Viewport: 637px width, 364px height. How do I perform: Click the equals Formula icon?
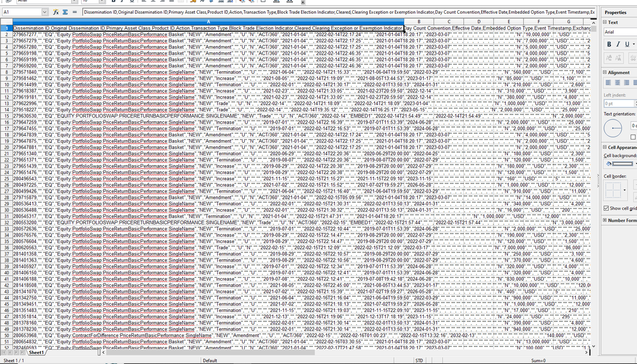[x=75, y=12]
